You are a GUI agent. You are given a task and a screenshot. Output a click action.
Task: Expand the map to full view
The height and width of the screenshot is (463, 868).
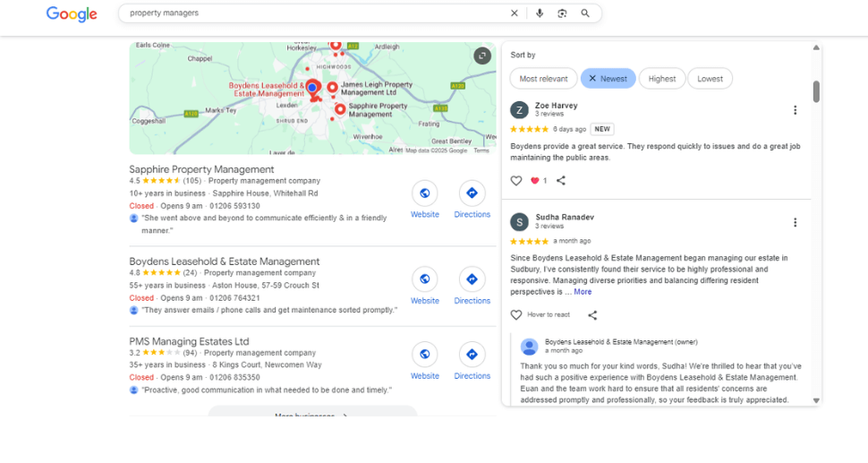click(482, 56)
